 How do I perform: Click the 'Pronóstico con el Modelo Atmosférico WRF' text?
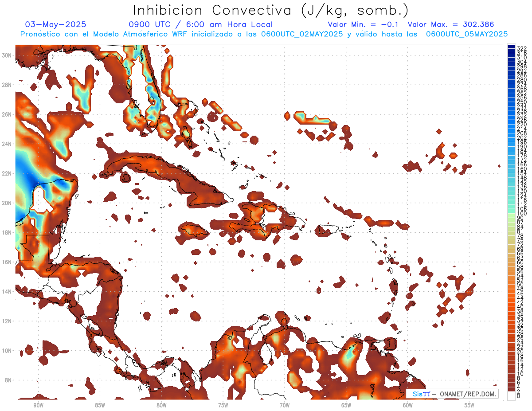[x=104, y=34]
